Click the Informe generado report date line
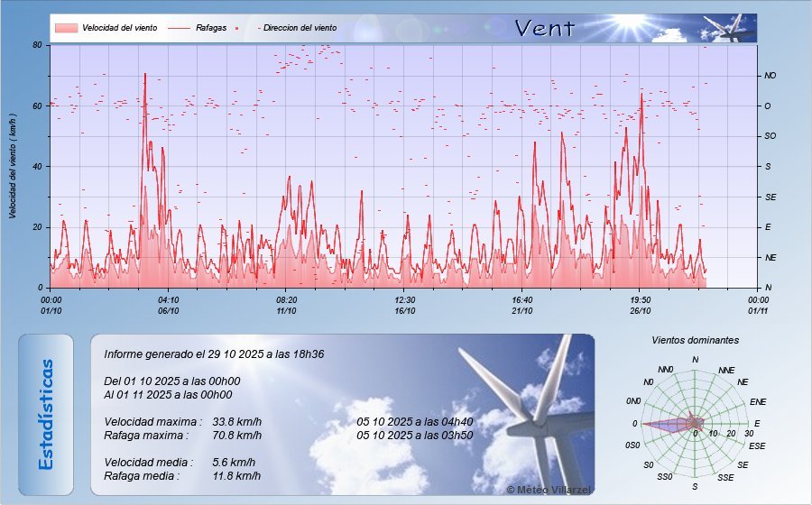 click(214, 354)
